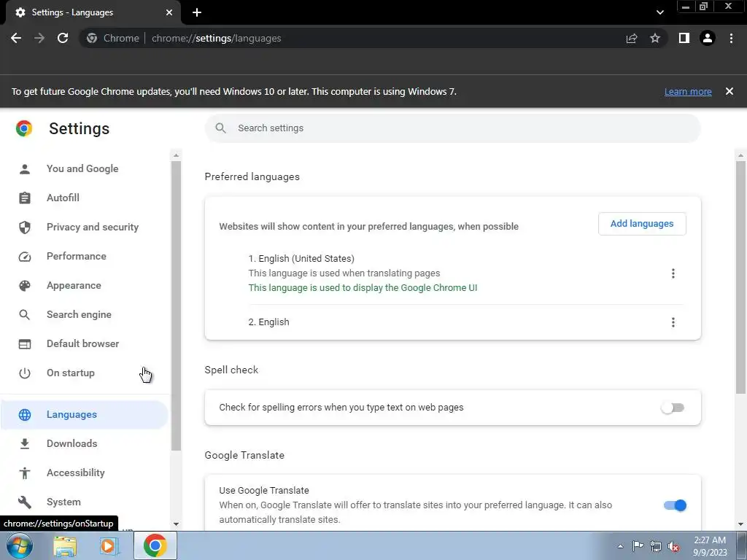This screenshot has width=747, height=560.
Task: Open Appearance settings
Action: coord(85,286)
